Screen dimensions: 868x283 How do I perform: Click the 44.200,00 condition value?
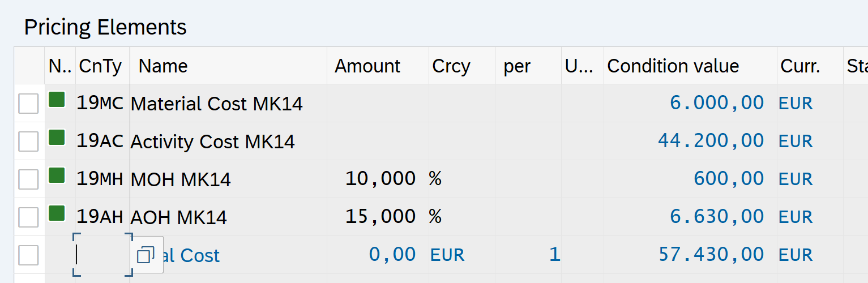click(x=711, y=141)
